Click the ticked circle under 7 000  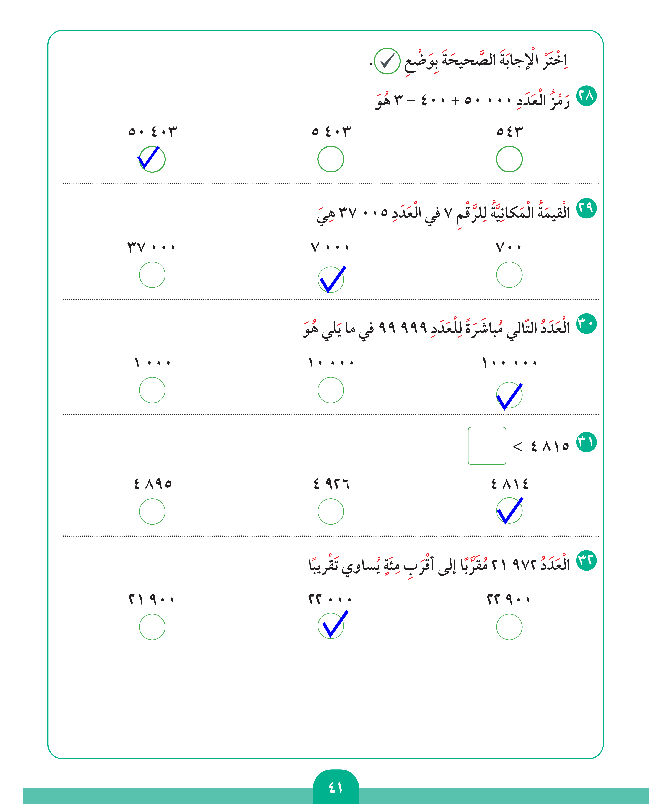[331, 279]
